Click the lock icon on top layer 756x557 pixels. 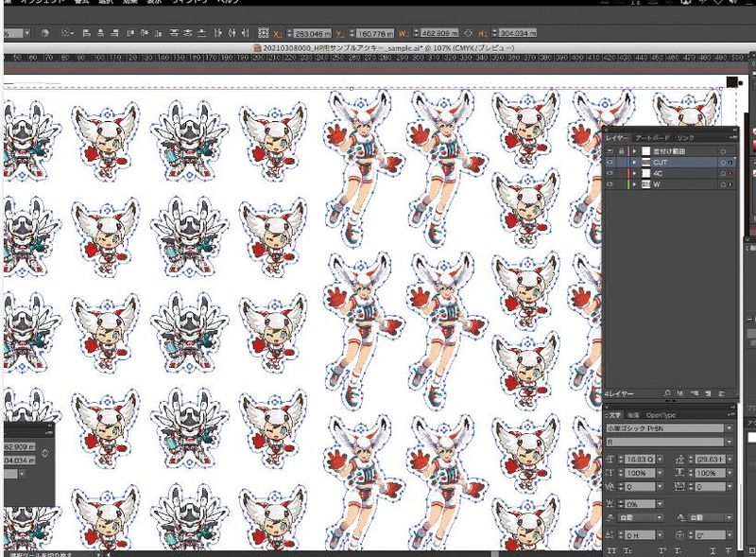pos(621,150)
